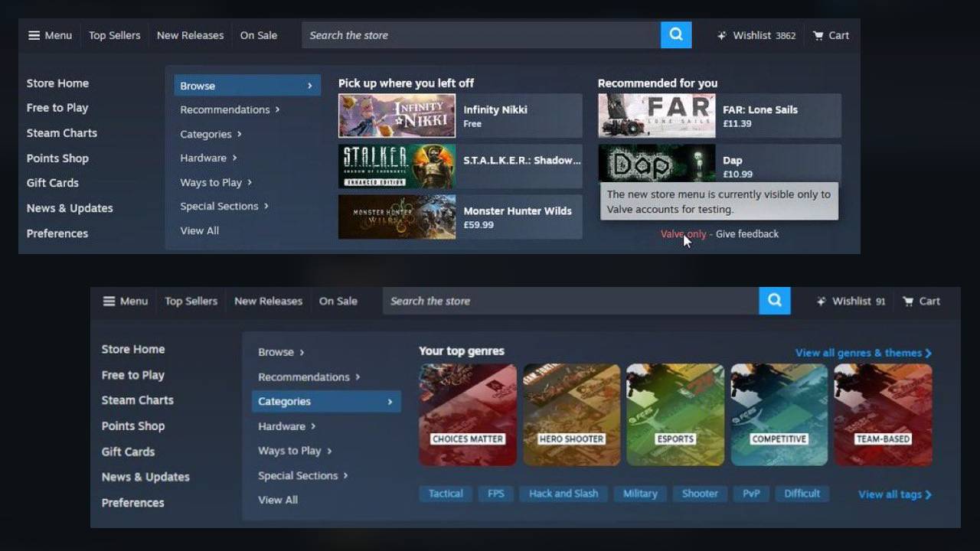
Task: Select On Sale in the upper bar
Action: (x=259, y=35)
